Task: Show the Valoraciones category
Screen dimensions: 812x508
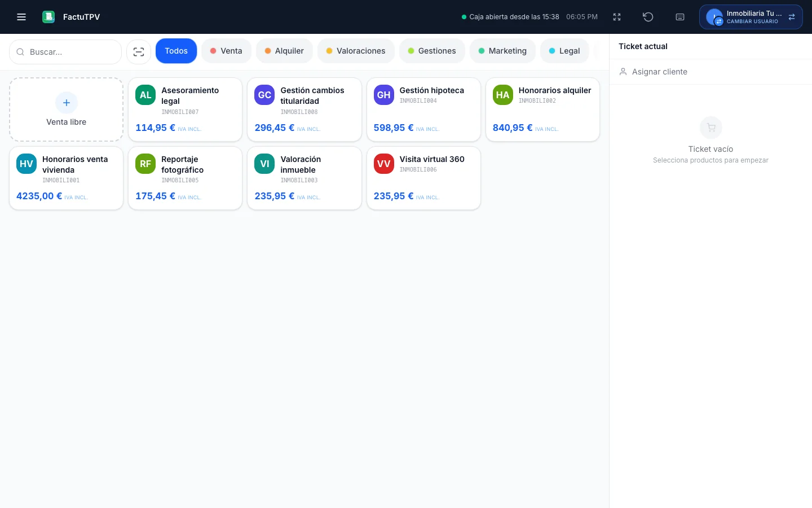Action: [x=356, y=51]
